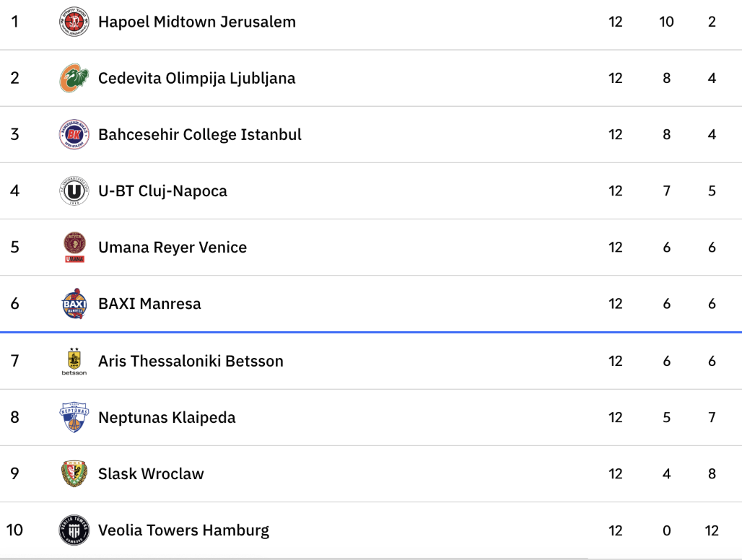Viewport: 742px width, 560px height.
Task: Click the Slask Wroclaw team logo
Action: 74,473
